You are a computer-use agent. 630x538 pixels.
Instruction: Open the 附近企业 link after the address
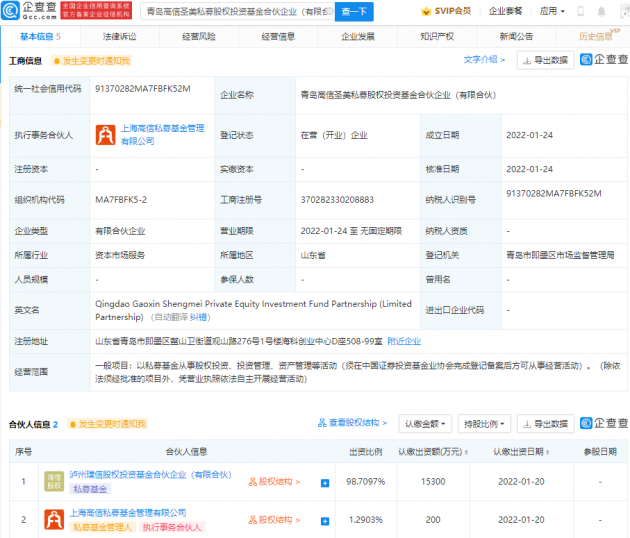pos(403,341)
